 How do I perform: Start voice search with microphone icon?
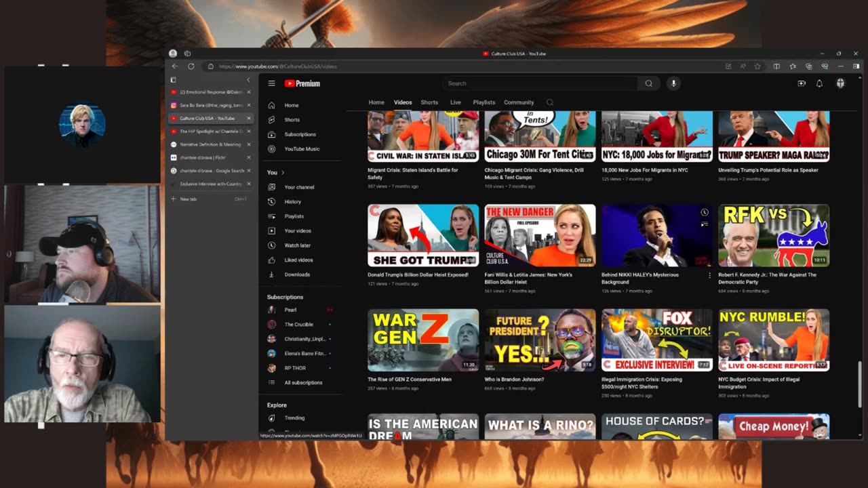click(673, 83)
